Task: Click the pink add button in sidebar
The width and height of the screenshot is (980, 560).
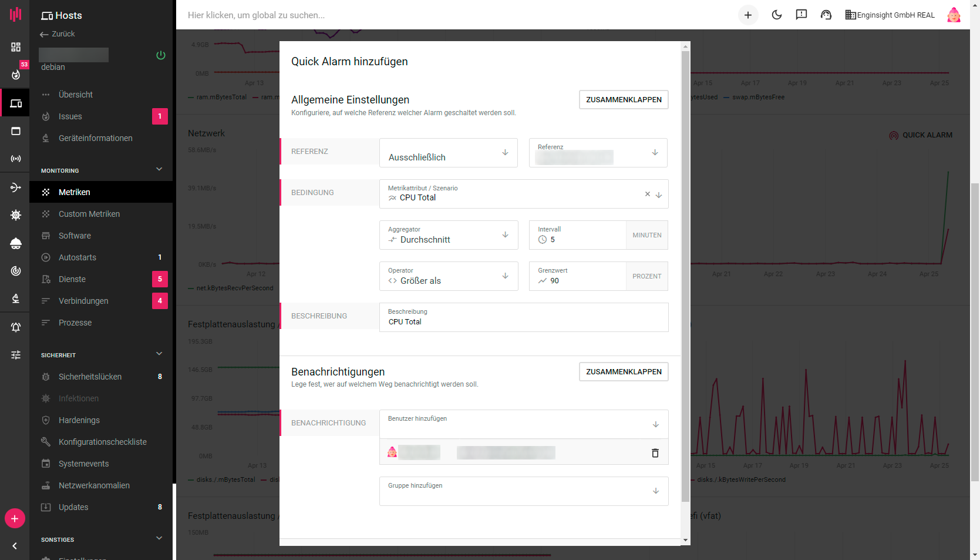Action: click(15, 519)
